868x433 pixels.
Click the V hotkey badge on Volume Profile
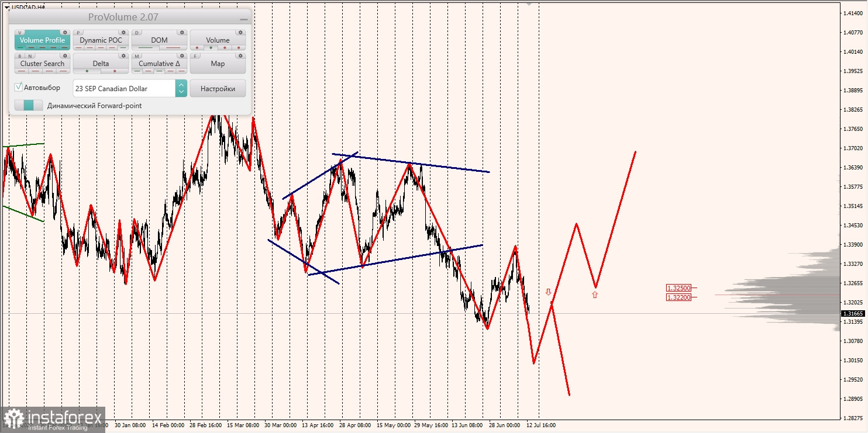click(x=20, y=33)
